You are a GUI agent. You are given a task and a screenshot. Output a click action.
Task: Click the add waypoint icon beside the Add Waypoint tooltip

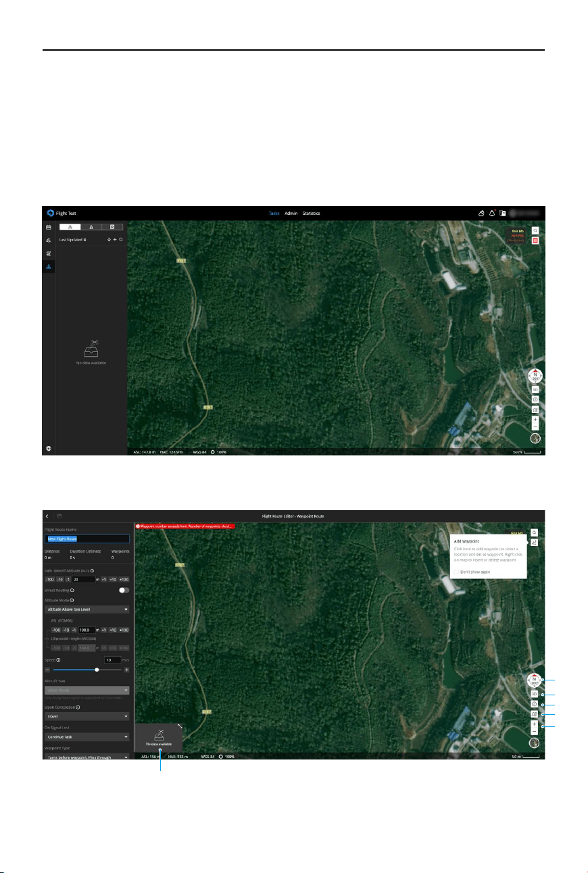point(534,542)
